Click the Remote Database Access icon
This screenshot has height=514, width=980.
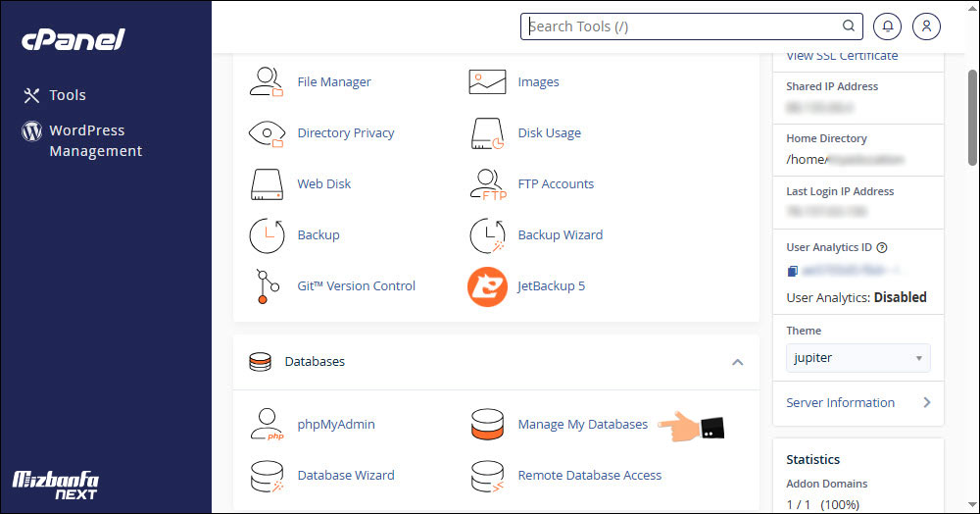point(487,476)
